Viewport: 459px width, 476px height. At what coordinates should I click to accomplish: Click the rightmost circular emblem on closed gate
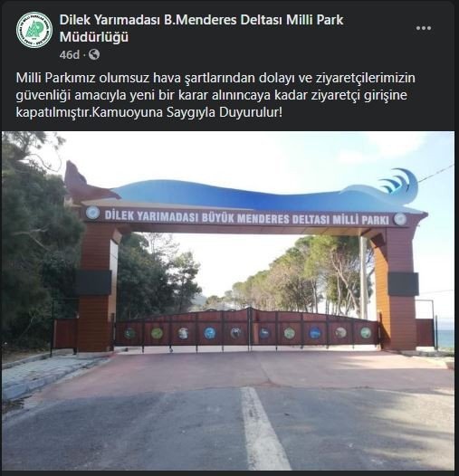click(x=366, y=333)
